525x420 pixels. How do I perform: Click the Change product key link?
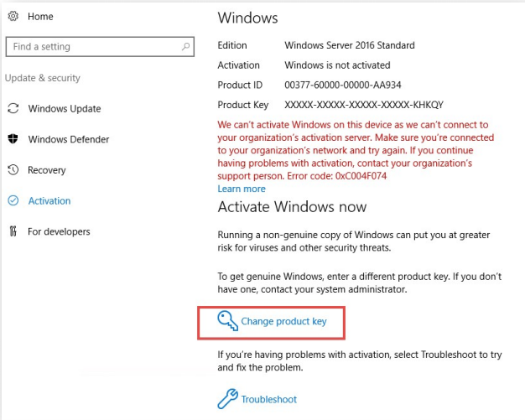point(283,321)
